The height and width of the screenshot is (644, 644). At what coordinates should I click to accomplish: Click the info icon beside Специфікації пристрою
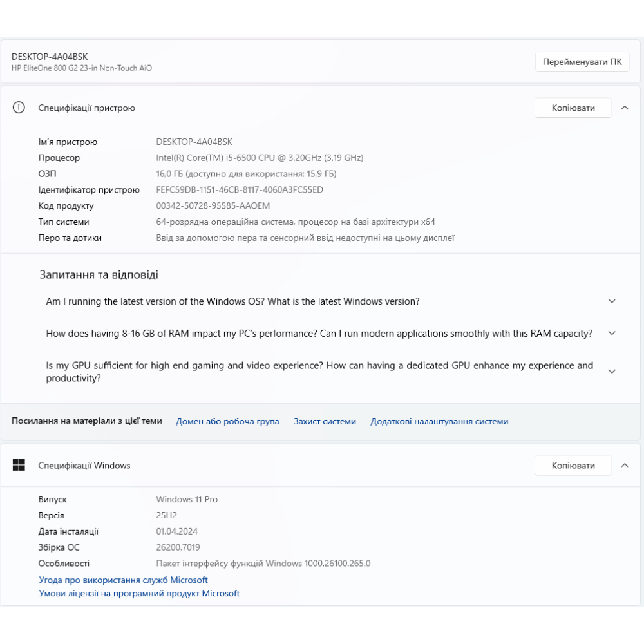point(19,108)
